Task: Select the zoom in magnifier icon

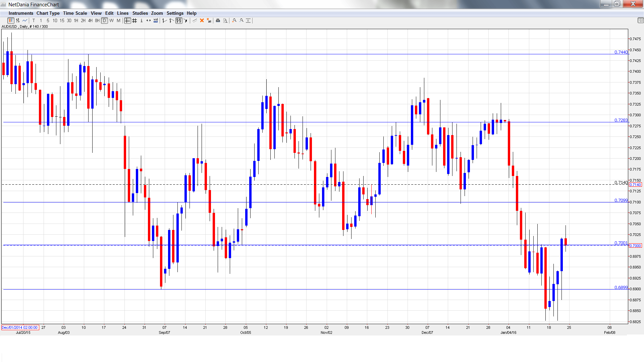Action: point(234,20)
